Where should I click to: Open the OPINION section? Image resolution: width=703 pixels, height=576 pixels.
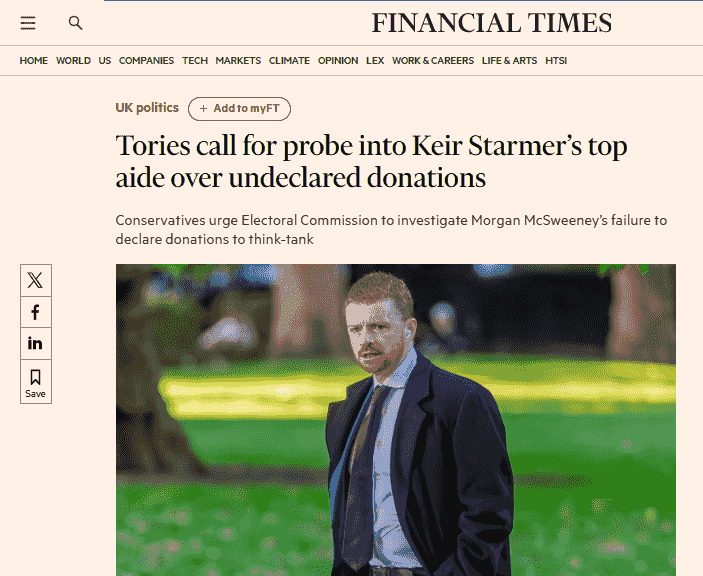pyautogui.click(x=338, y=61)
